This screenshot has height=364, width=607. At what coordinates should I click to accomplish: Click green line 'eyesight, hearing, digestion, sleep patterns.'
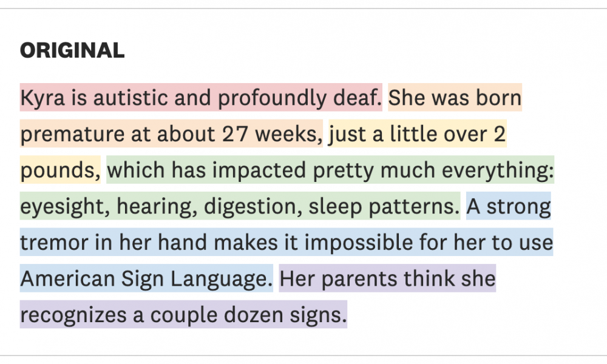coord(240,206)
